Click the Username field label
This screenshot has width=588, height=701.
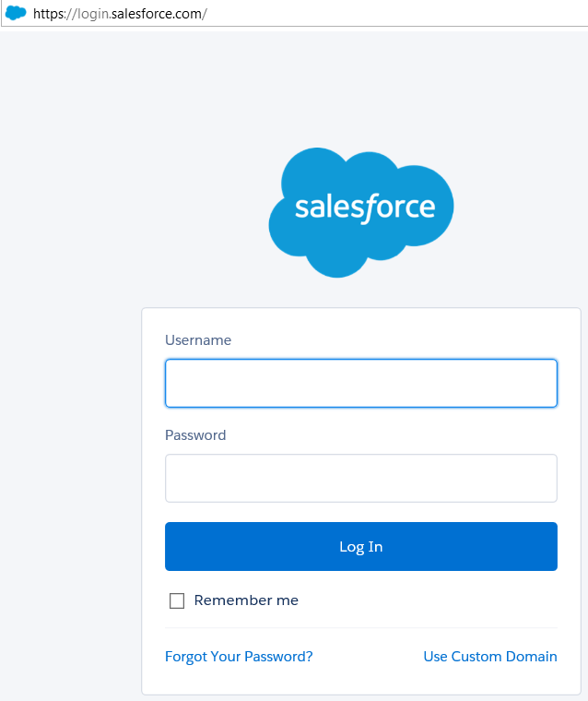click(198, 340)
